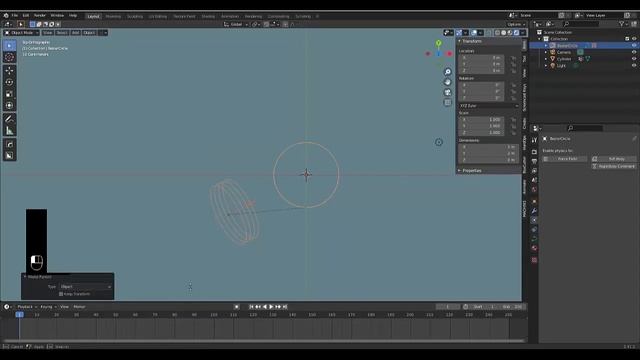The height and width of the screenshot is (360, 640).
Task: Toggle the Keep Transform checkbox
Action: [61, 294]
